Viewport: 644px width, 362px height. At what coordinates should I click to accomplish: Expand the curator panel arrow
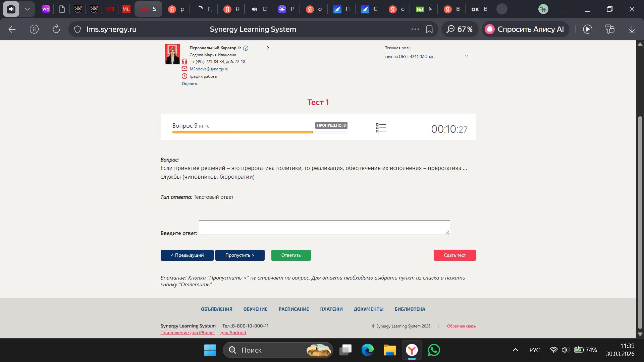click(268, 48)
